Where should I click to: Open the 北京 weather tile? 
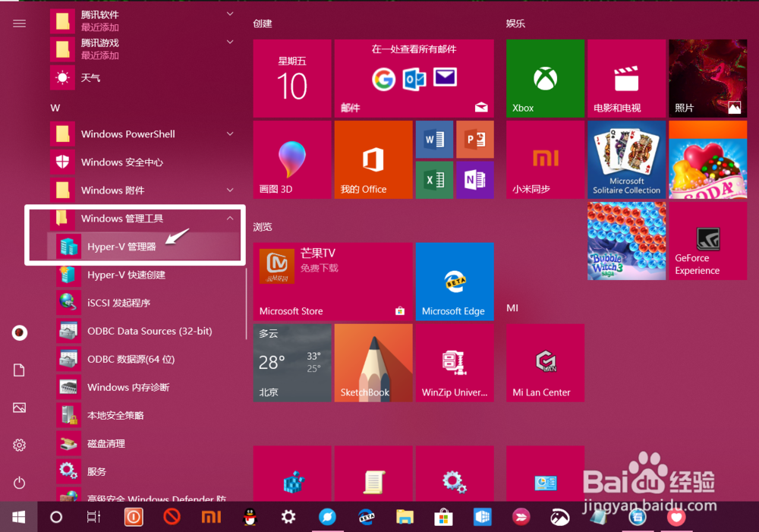292,363
